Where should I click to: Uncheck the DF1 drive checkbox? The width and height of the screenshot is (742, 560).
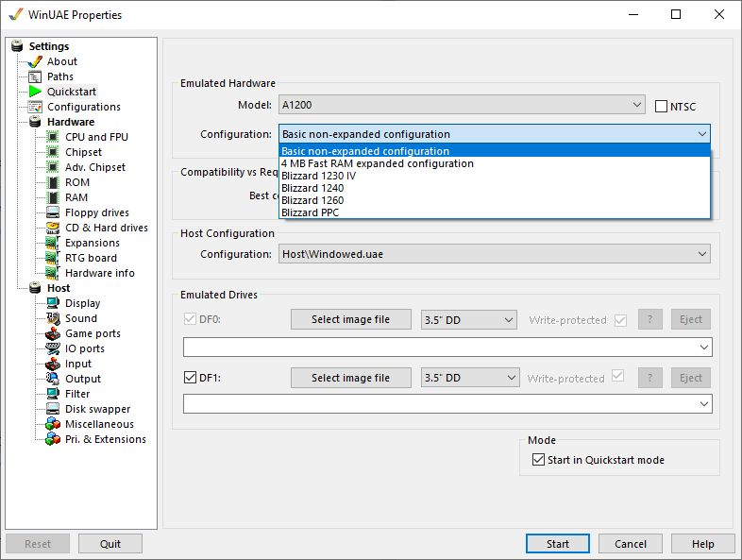[190, 378]
